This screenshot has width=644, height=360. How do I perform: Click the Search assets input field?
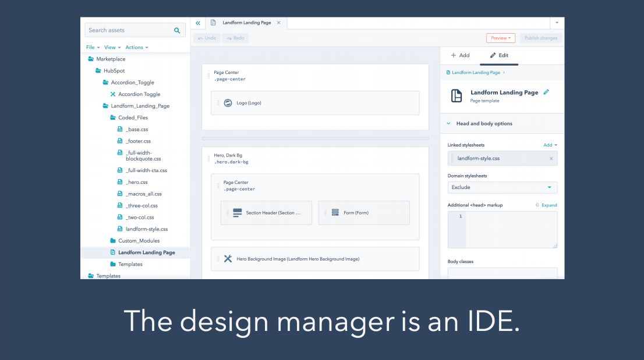click(x=129, y=30)
